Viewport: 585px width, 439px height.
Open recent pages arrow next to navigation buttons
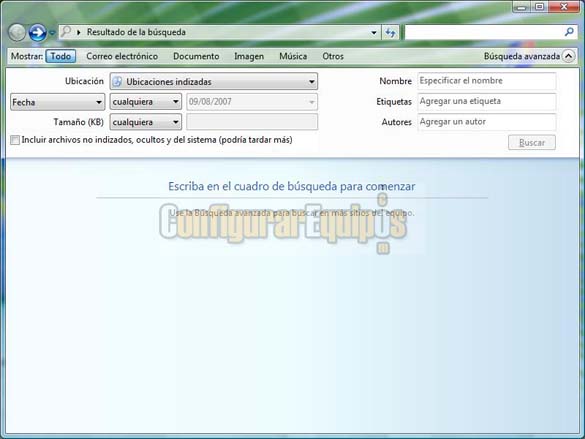tap(52, 33)
